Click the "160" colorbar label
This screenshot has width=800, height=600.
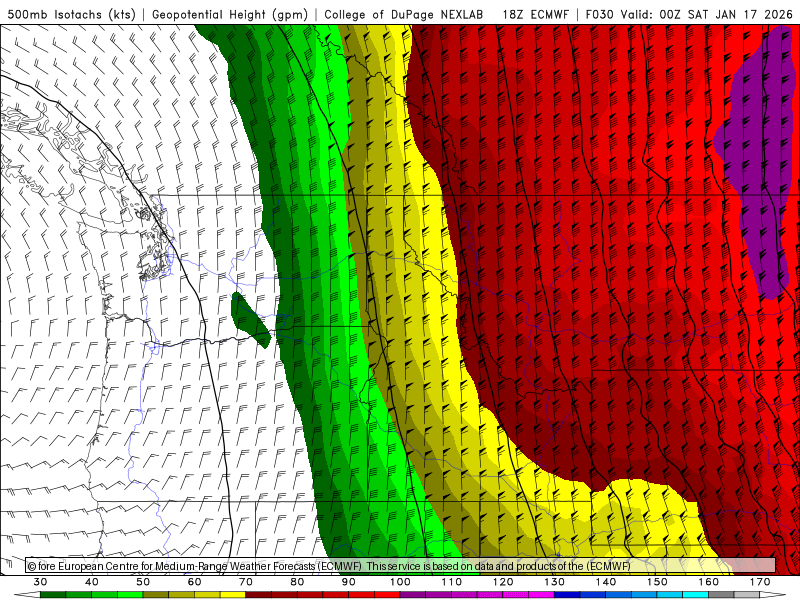click(x=709, y=582)
